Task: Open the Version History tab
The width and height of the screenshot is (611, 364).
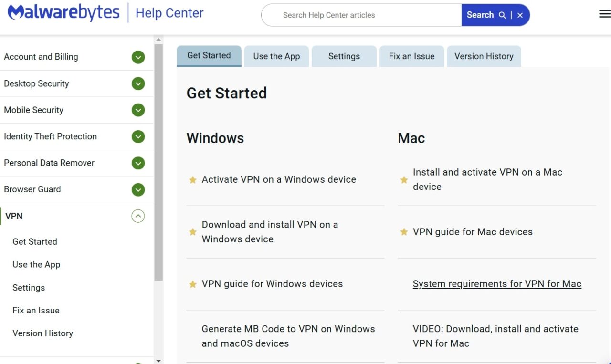Action: (484, 56)
